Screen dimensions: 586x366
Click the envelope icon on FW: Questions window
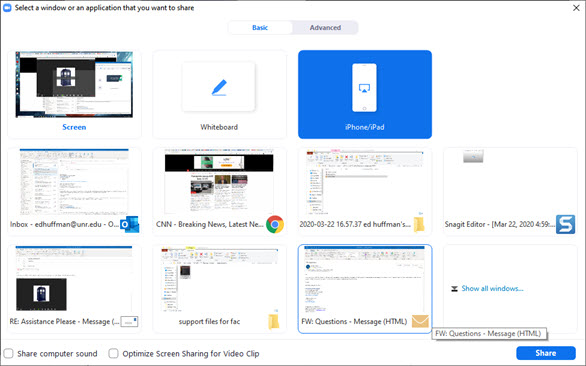(420, 321)
